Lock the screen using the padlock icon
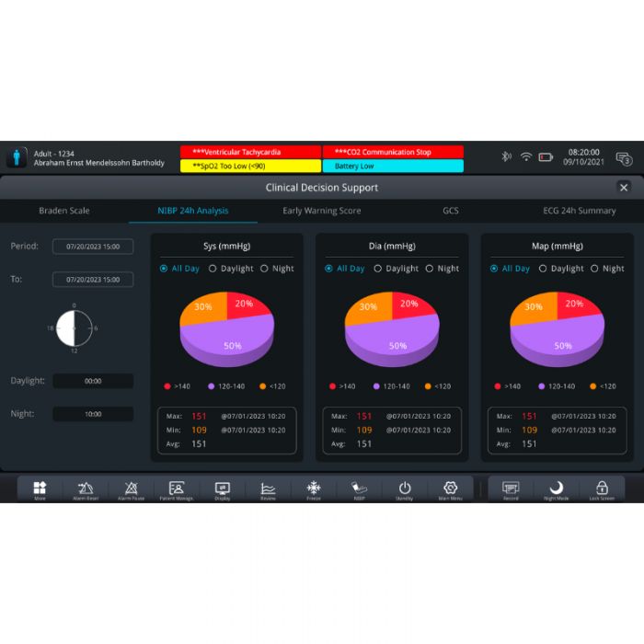644x644 pixels. (602, 489)
